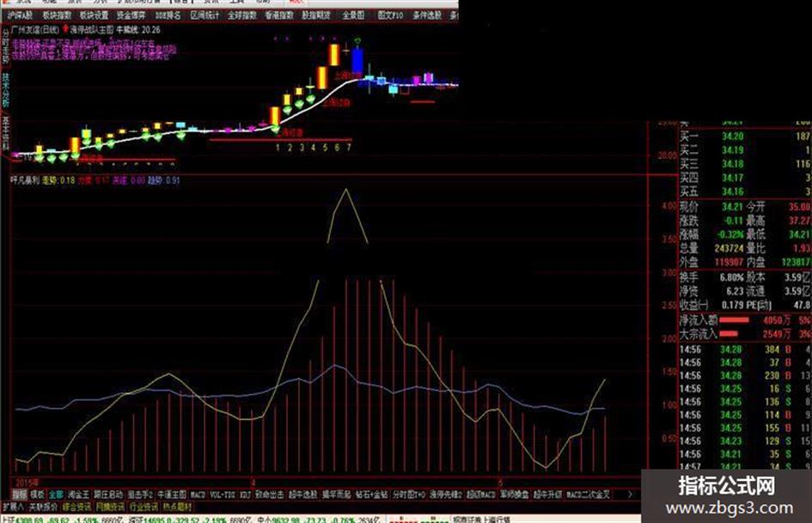
Task: Select the large blue candlestick
Action: coord(357,60)
